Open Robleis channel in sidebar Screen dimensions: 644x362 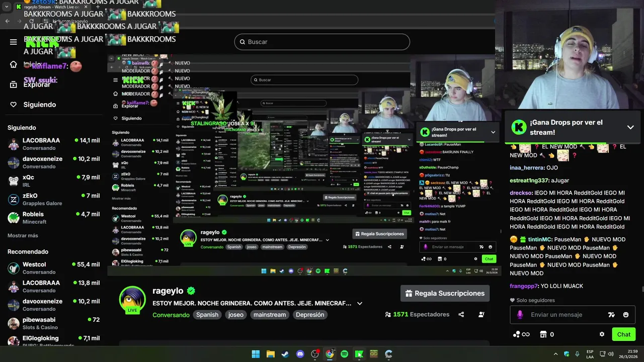tap(54, 218)
